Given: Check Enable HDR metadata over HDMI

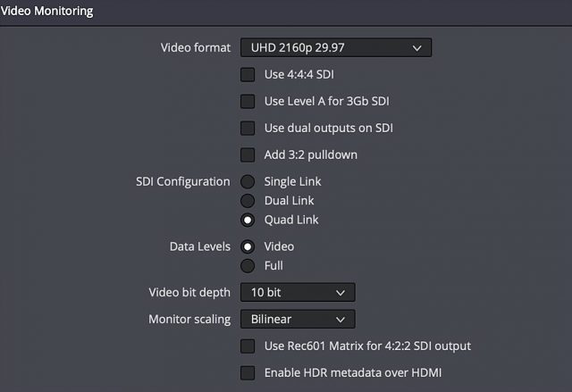Looking at the screenshot, I should tap(248, 372).
